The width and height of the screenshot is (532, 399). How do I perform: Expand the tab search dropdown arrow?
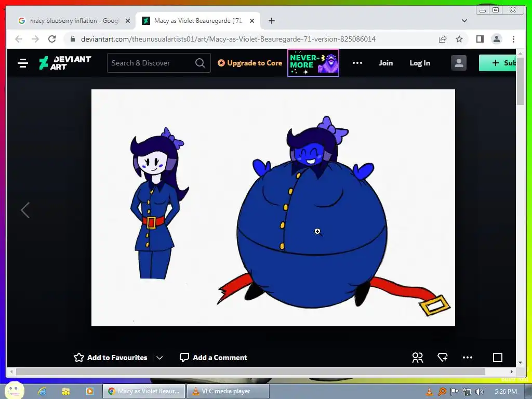point(464,21)
